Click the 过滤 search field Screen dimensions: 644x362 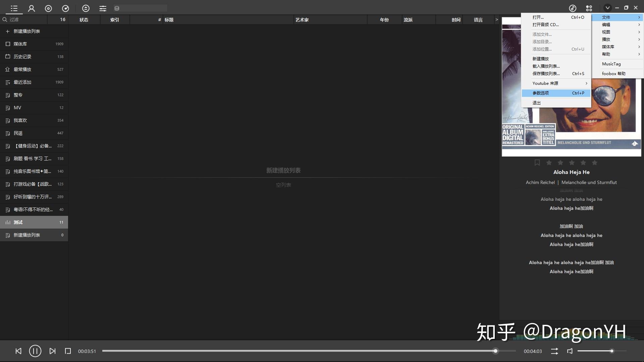[x=23, y=19]
